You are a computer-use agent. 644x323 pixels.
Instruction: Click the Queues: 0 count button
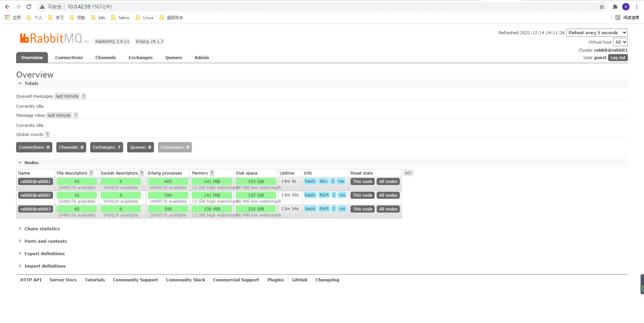coord(140,147)
